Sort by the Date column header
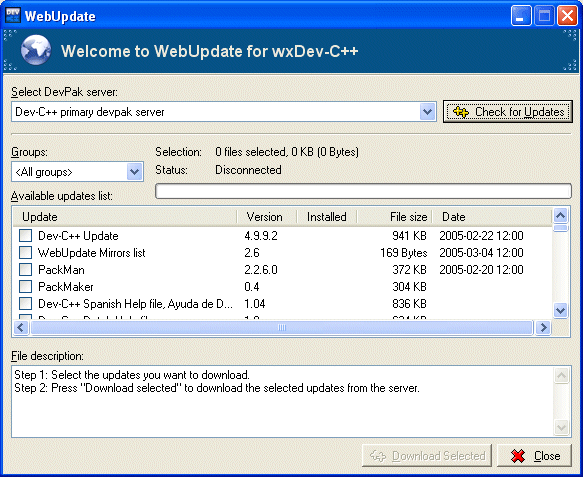Viewport: 583px width, 477px height. point(492,217)
